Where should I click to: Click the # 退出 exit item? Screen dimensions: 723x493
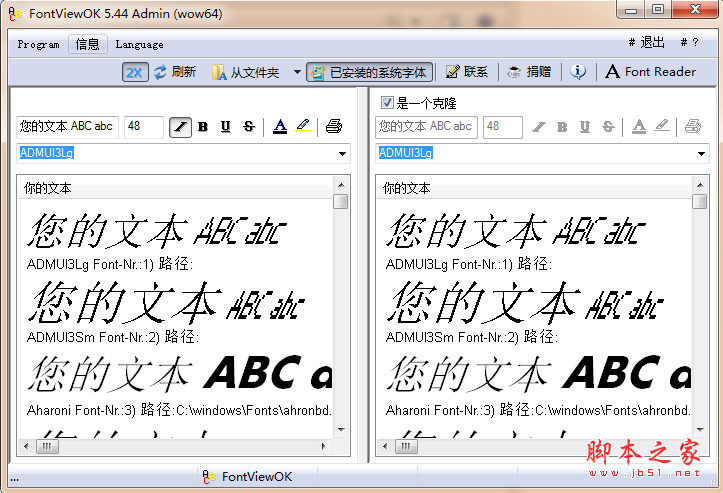pos(646,42)
